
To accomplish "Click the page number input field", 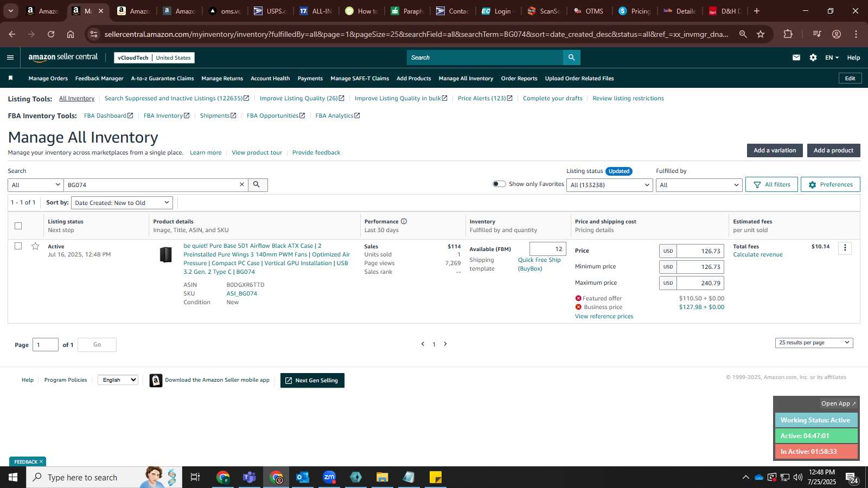I will [46, 345].
